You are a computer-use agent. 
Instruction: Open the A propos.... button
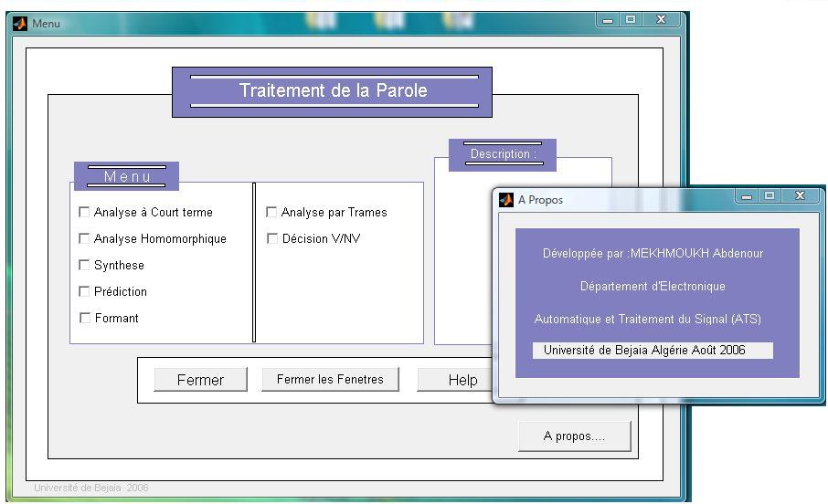pyautogui.click(x=575, y=436)
